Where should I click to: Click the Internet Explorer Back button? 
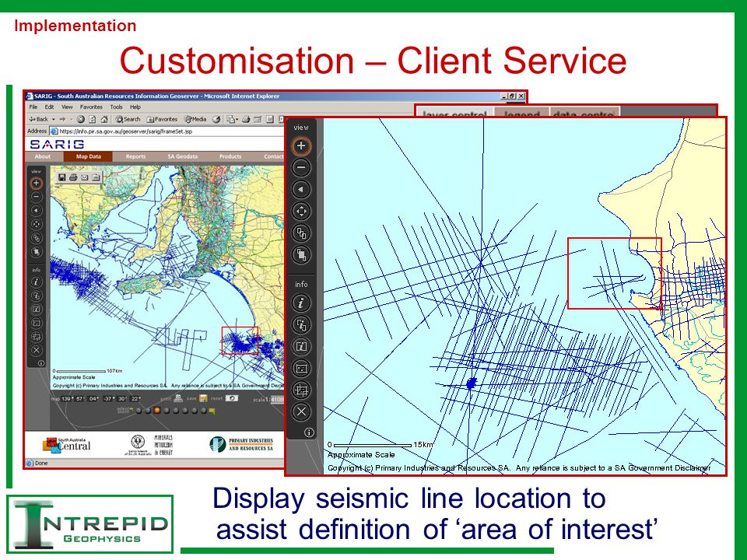click(39, 119)
